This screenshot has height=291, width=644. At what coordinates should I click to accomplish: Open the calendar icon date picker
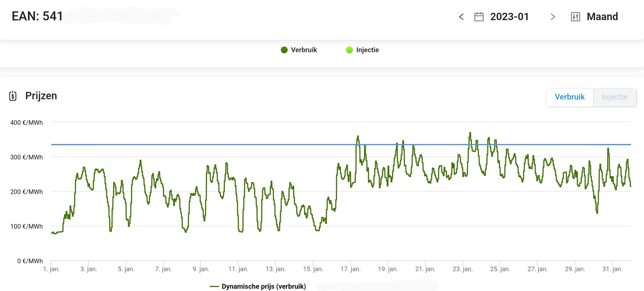[479, 17]
